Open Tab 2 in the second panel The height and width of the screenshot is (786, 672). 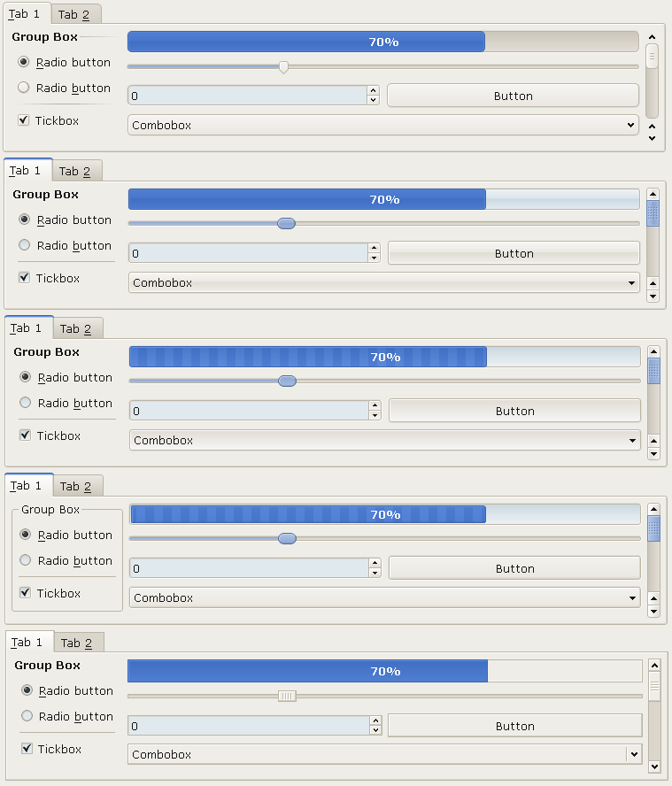tap(77, 172)
